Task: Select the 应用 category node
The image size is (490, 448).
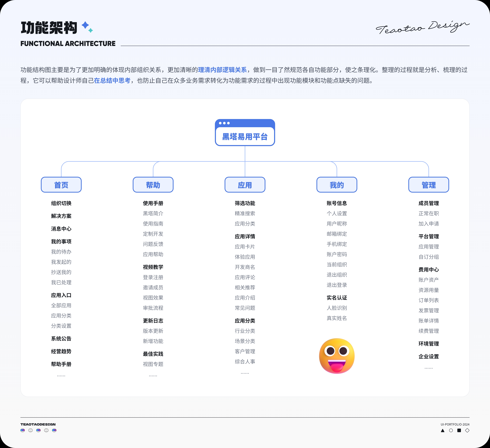Action: [245, 185]
